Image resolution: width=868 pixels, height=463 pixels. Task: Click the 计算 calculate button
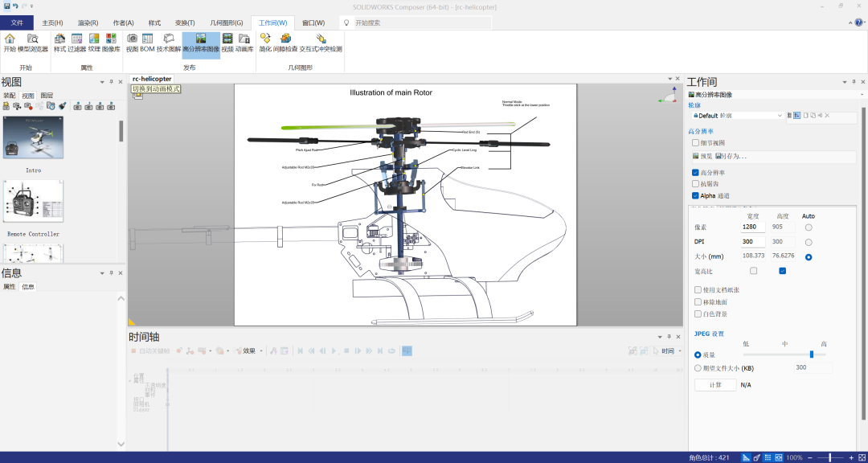coord(715,385)
